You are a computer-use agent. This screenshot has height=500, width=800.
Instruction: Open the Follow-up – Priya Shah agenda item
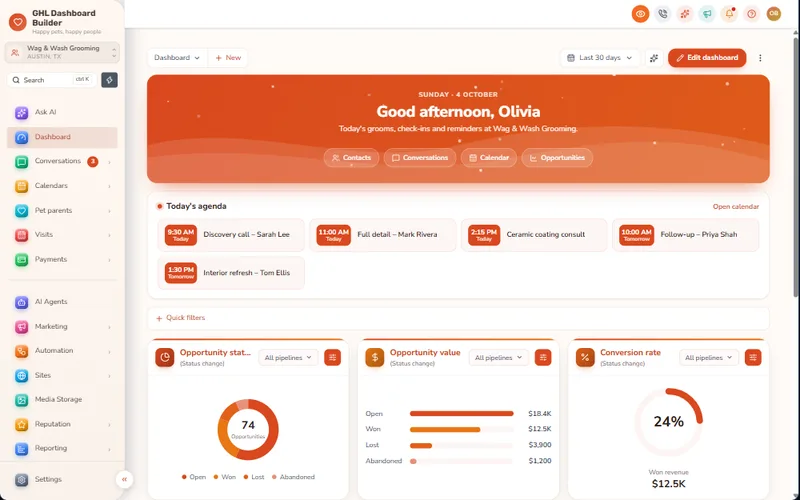[x=686, y=235]
